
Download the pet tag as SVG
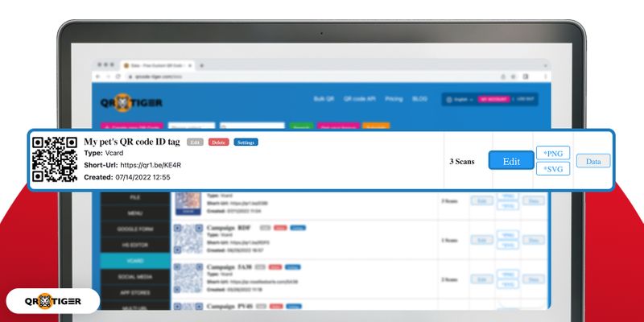coord(553,168)
